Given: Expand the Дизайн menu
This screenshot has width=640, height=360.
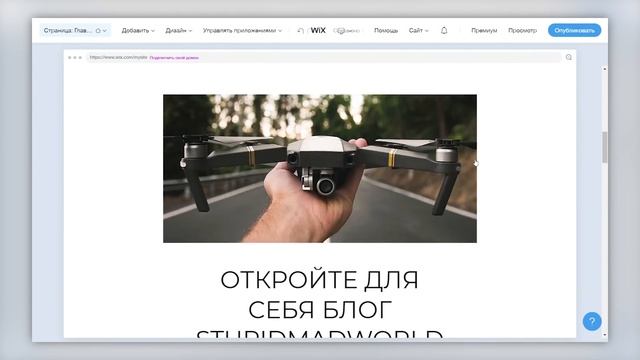Looking at the screenshot, I should [x=178, y=31].
